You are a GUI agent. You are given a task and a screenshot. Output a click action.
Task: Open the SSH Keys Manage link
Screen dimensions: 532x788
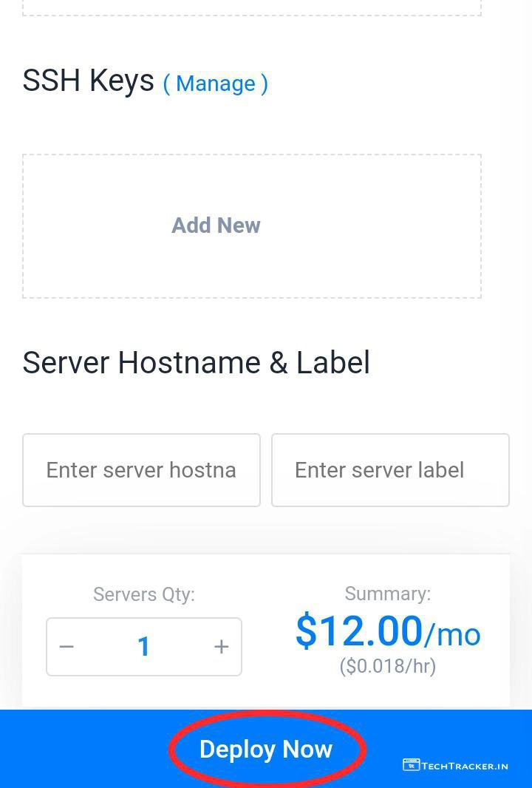[x=215, y=84]
